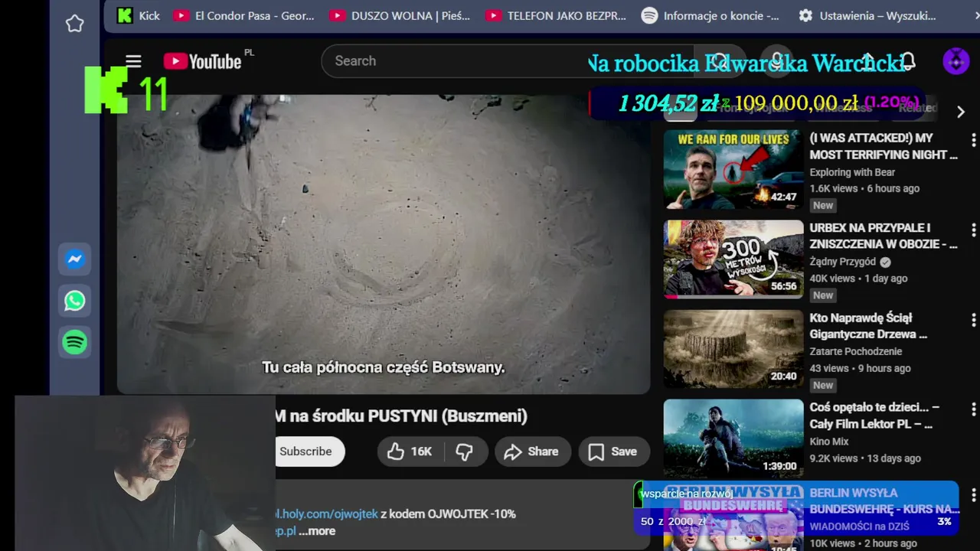This screenshot has height=551, width=980.
Task: Open options for BERLIN WYSYŁA video
Action: [x=973, y=495]
